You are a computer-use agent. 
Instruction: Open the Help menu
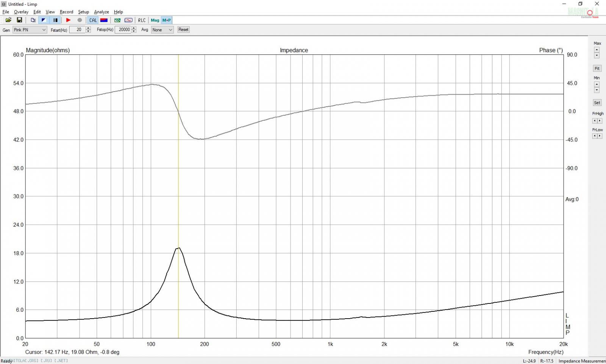[118, 12]
